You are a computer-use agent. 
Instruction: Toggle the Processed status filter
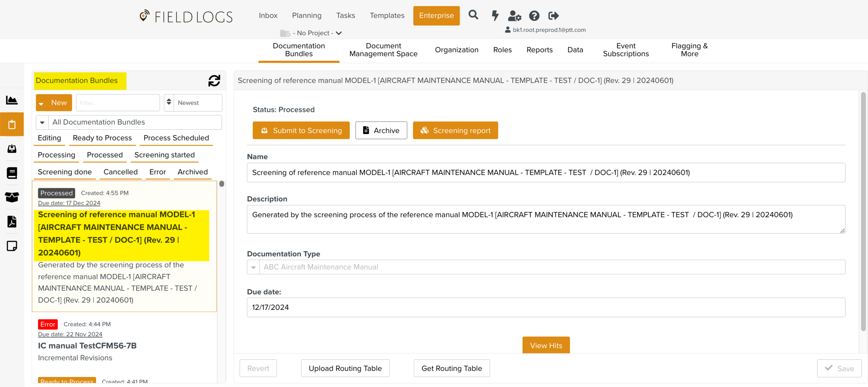coord(105,155)
